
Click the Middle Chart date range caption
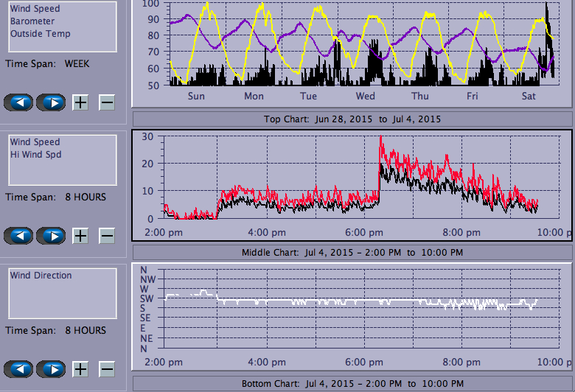click(352, 252)
